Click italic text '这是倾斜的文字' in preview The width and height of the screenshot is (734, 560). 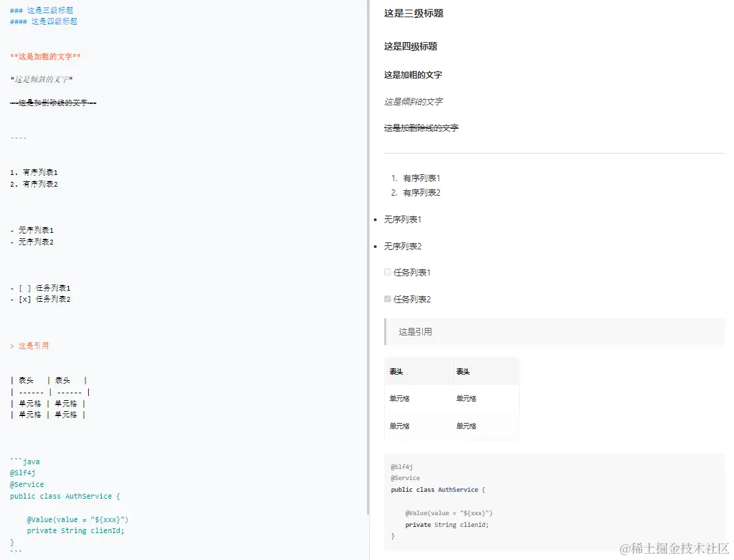pos(413,102)
